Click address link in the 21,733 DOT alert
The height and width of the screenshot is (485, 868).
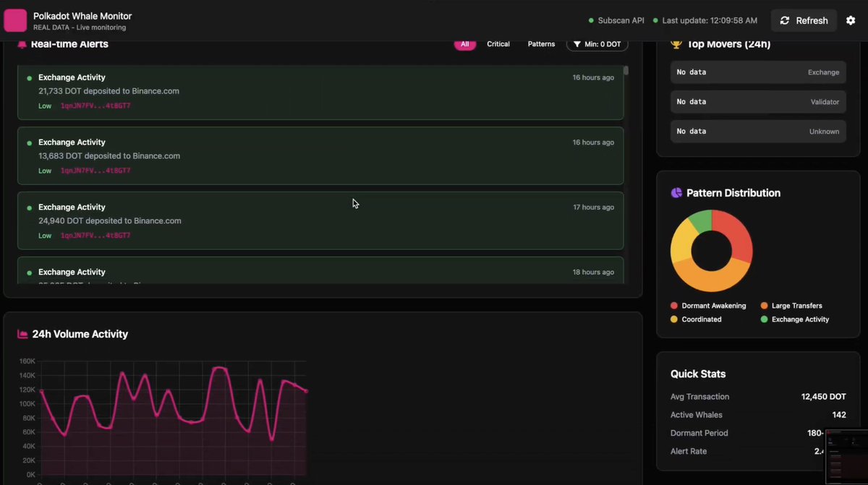pos(95,106)
